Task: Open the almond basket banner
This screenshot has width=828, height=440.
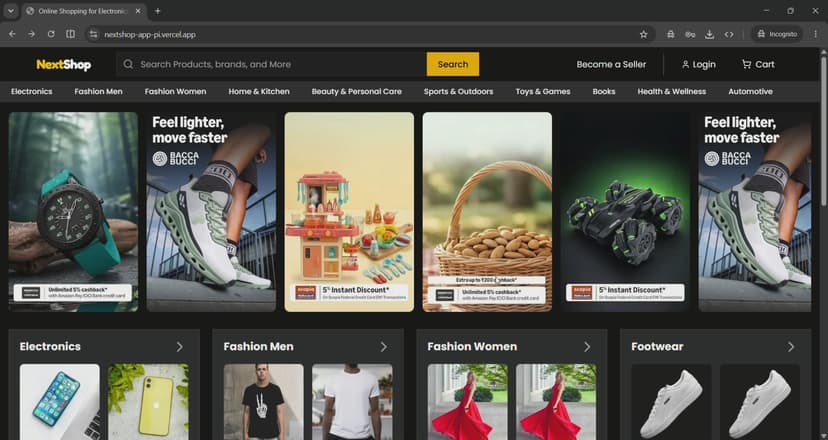Action: 487,212
